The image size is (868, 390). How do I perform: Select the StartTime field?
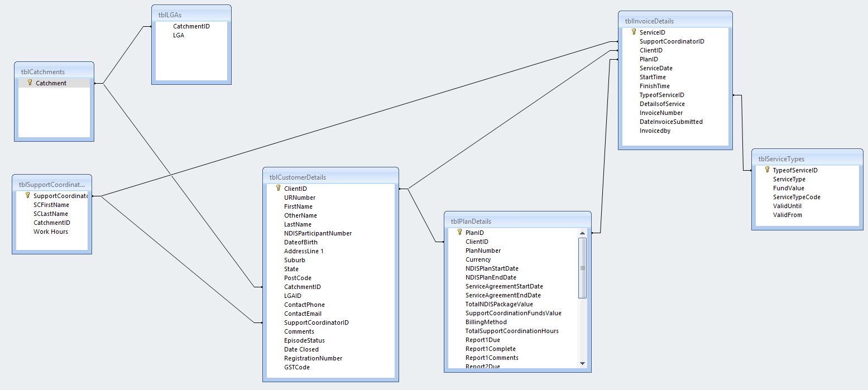point(653,77)
